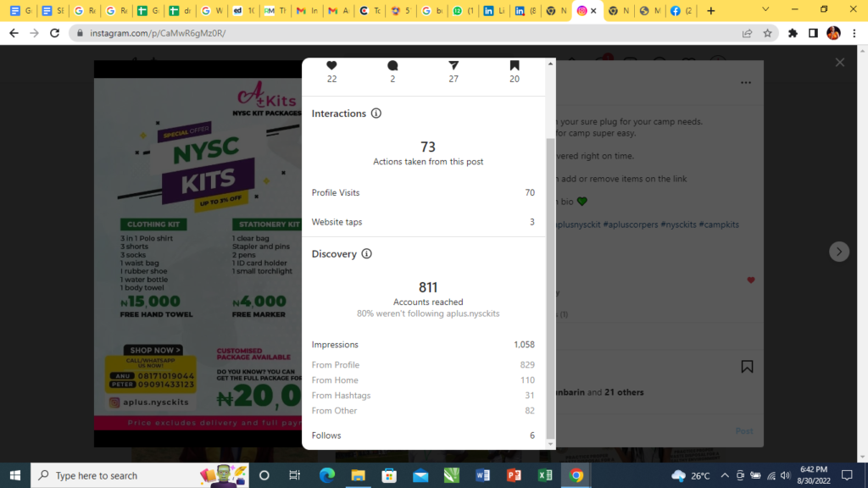
Task: Reload the Instagram page
Action: pos(55,33)
